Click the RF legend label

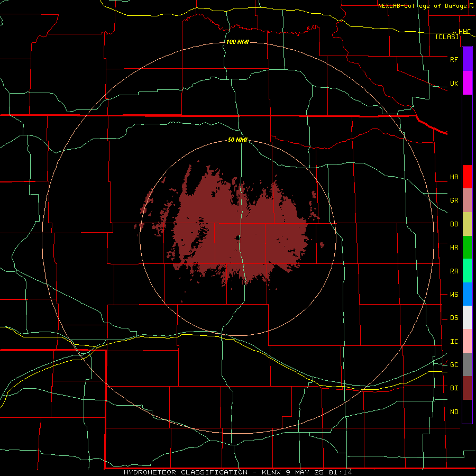click(x=454, y=59)
